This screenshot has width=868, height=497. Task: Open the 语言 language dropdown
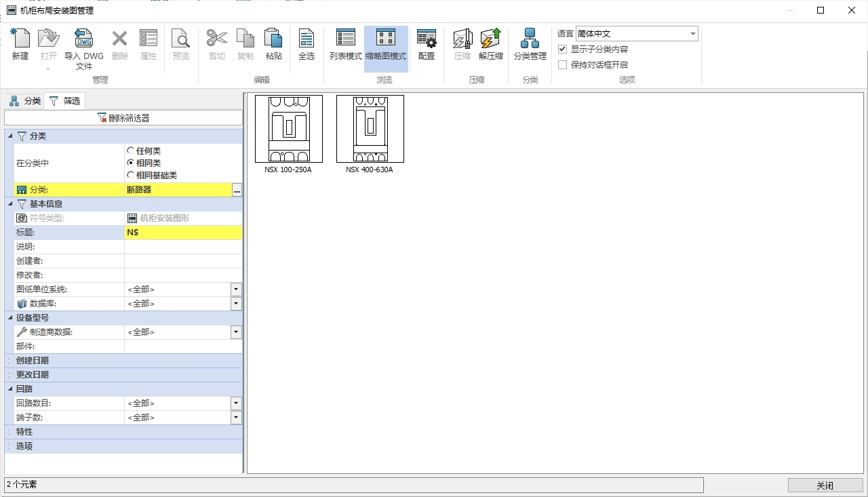[x=692, y=34]
